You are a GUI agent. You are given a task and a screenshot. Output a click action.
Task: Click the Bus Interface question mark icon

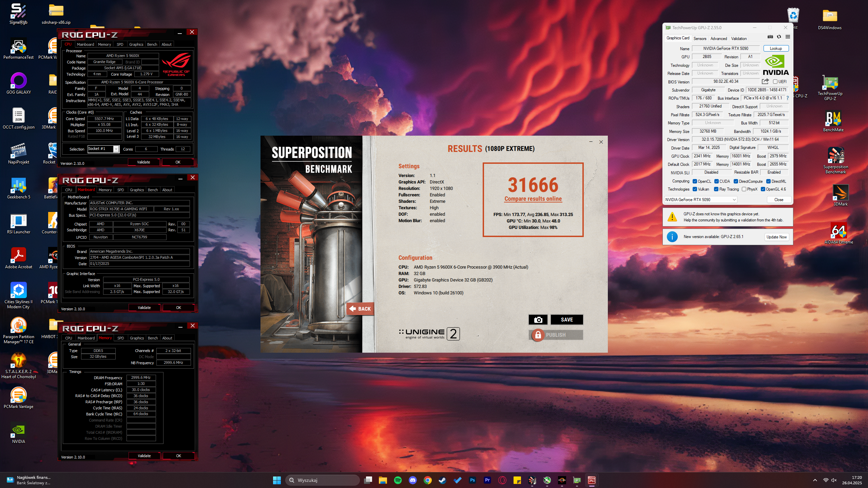787,98
